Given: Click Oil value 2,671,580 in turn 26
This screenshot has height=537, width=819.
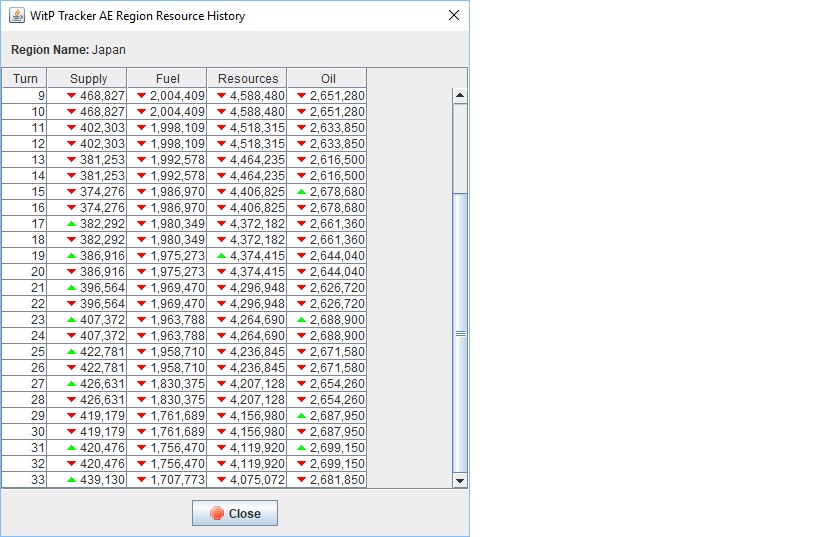Looking at the screenshot, I should point(337,368).
